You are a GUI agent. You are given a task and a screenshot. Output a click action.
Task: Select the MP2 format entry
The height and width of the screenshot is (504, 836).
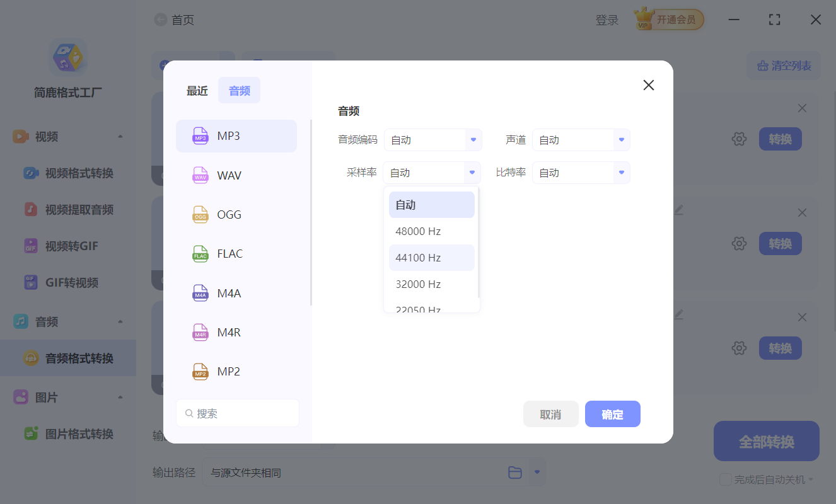(x=236, y=372)
